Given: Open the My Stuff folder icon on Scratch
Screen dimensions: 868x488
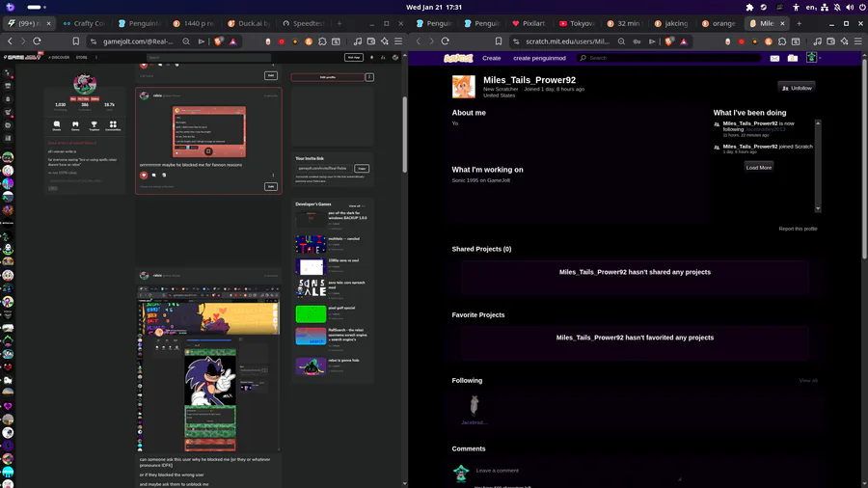Looking at the screenshot, I should click(x=793, y=58).
